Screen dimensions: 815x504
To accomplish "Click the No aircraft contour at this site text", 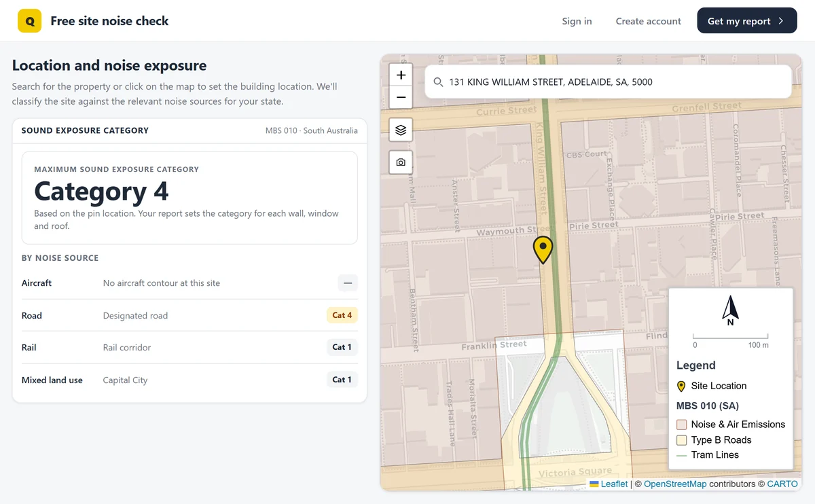I will 162,283.
